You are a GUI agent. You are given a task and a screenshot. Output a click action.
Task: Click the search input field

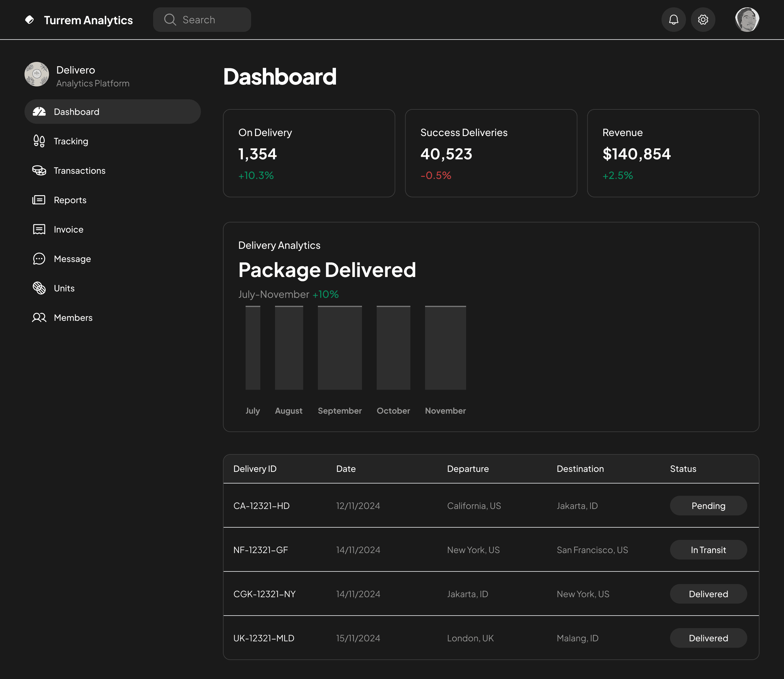tap(202, 19)
